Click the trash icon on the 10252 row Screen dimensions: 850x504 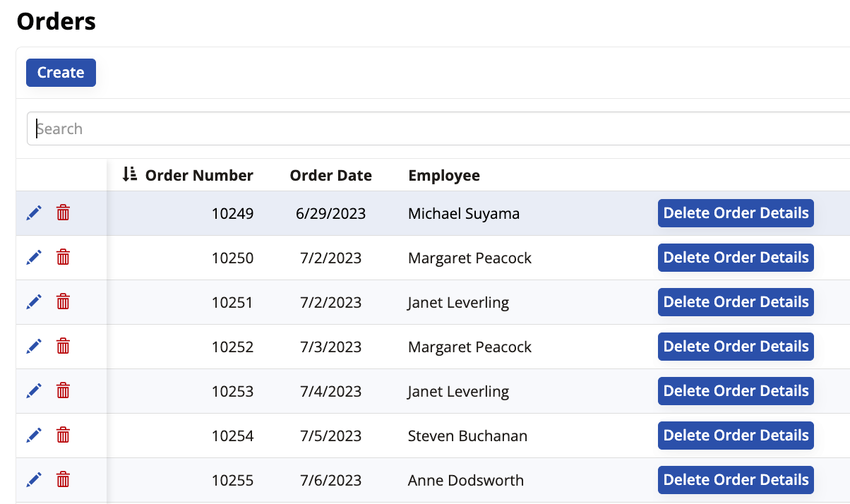[x=62, y=346]
